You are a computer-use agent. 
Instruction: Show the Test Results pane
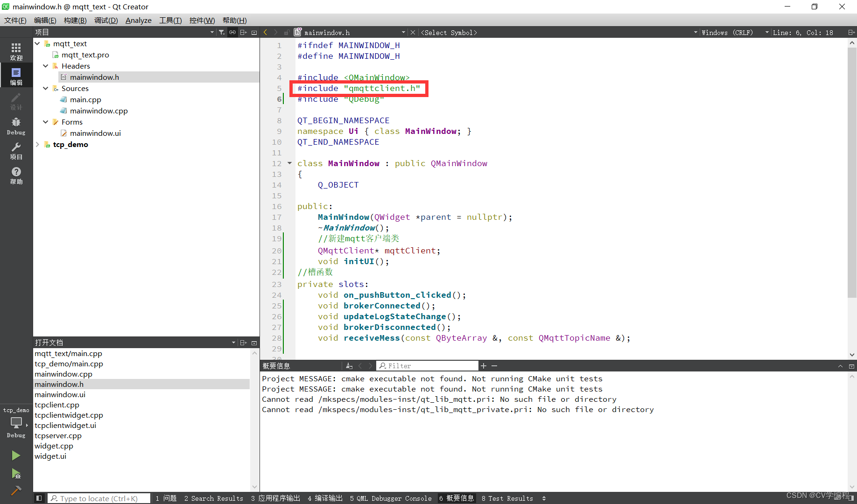[x=507, y=498]
